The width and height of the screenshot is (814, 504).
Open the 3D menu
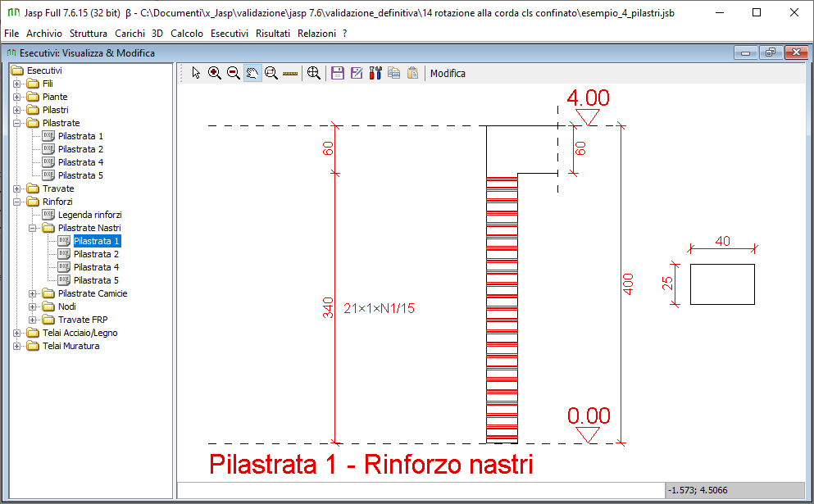pyautogui.click(x=157, y=34)
